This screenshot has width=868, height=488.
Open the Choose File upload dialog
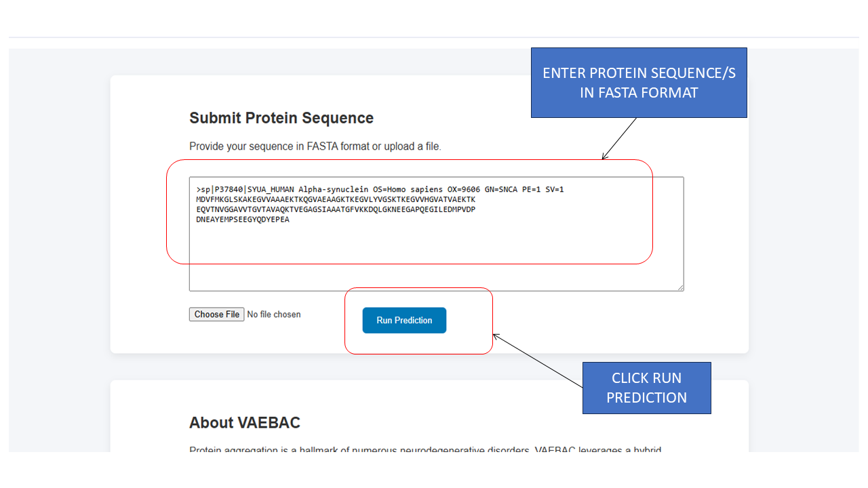coord(217,314)
